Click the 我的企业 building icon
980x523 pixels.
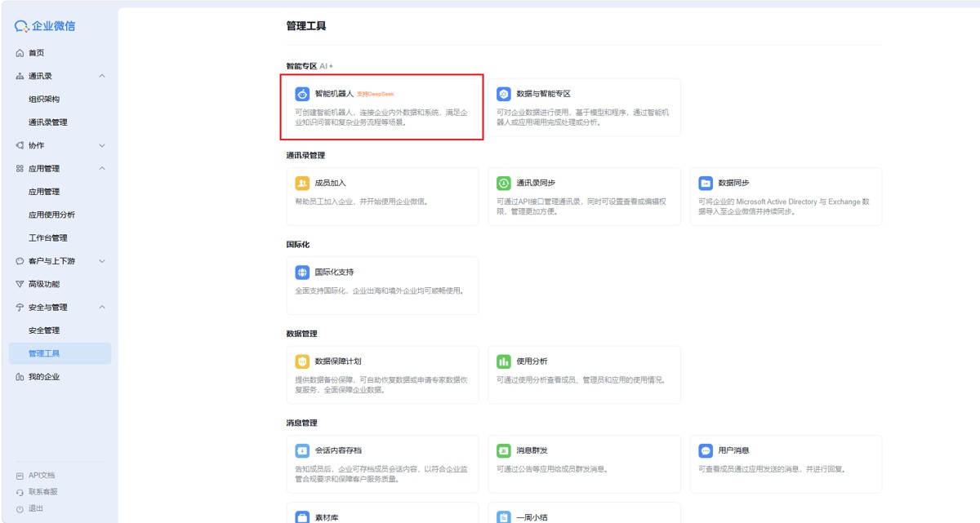click(20, 377)
